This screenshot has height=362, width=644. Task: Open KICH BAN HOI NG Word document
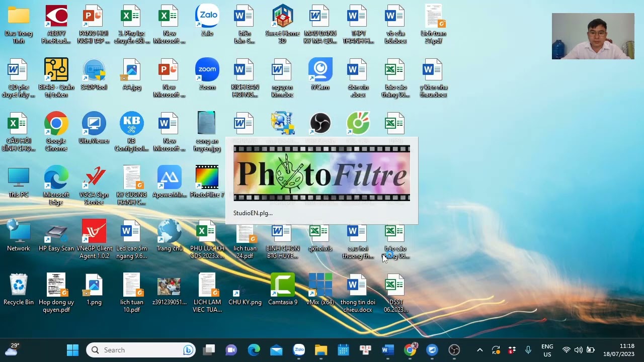pos(245,78)
